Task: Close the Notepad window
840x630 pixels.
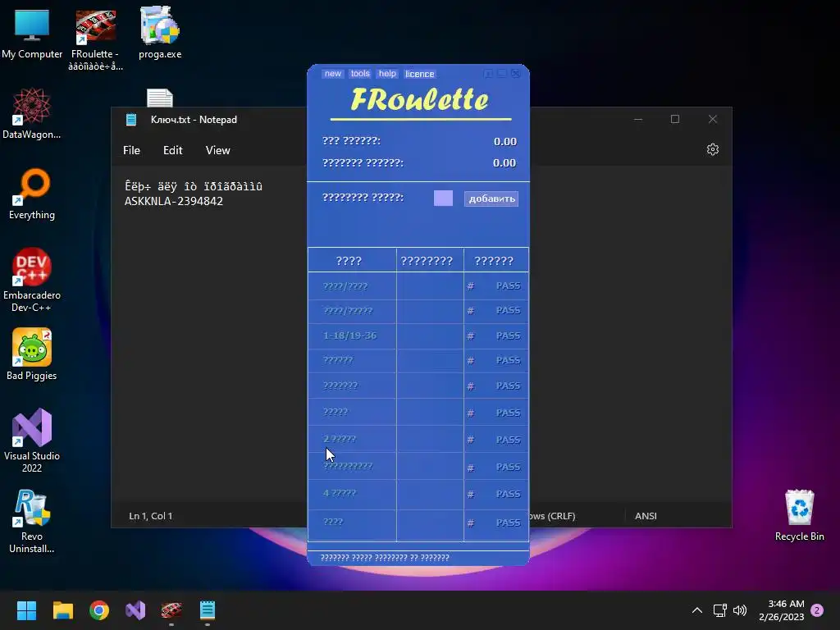Action: (x=713, y=119)
